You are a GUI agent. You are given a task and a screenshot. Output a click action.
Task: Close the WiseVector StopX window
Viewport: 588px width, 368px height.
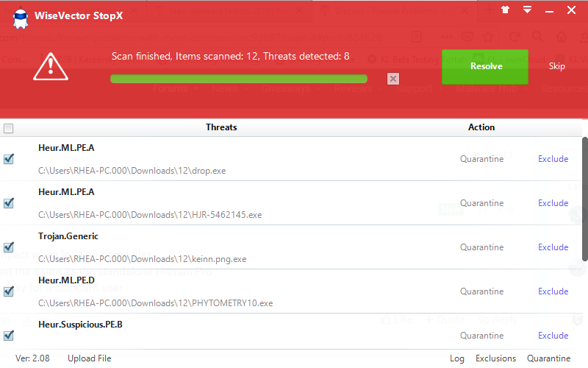(571, 10)
